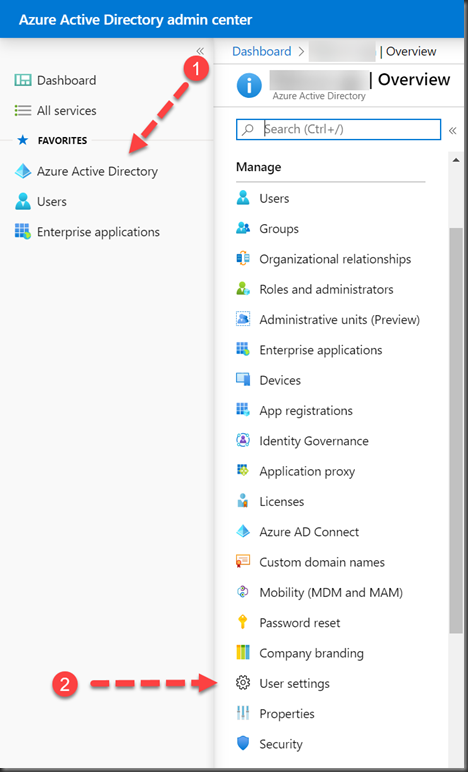Collapse the left navigation sidebar
Viewport: 468px width, 772px height.
(200, 51)
